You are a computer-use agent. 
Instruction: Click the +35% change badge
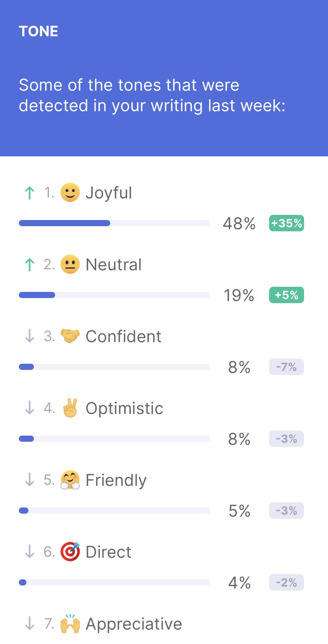286,223
